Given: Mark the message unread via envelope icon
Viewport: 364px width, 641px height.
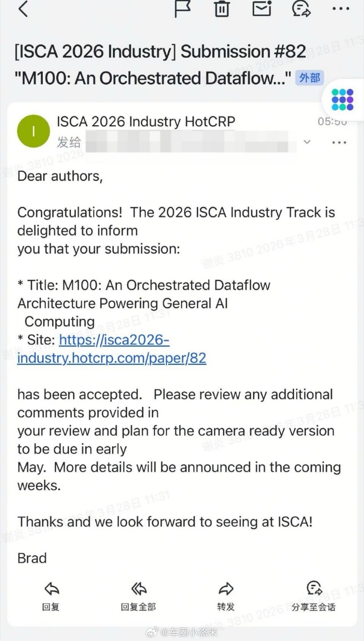Looking at the screenshot, I should click(261, 9).
